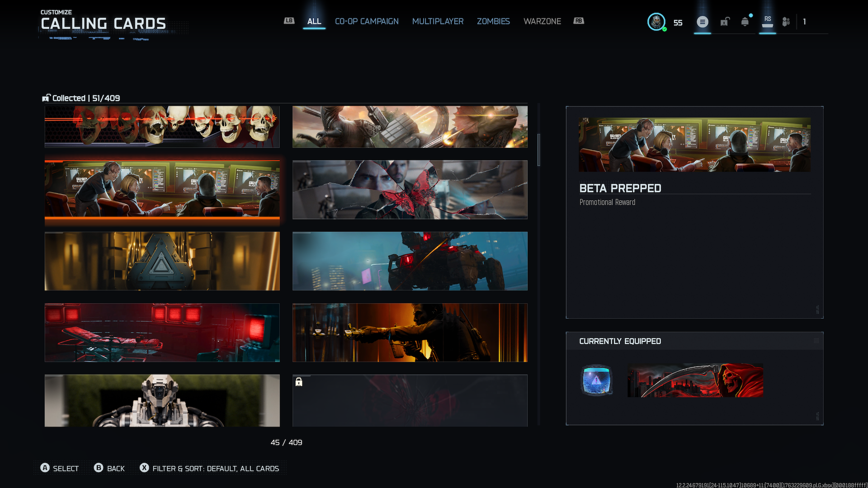Image resolution: width=868 pixels, height=488 pixels.
Task: Select the white robot calling card
Action: click(x=162, y=401)
